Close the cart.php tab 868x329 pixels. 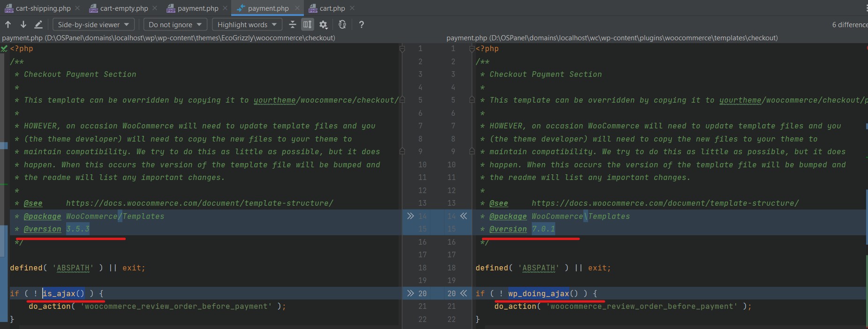tap(352, 8)
